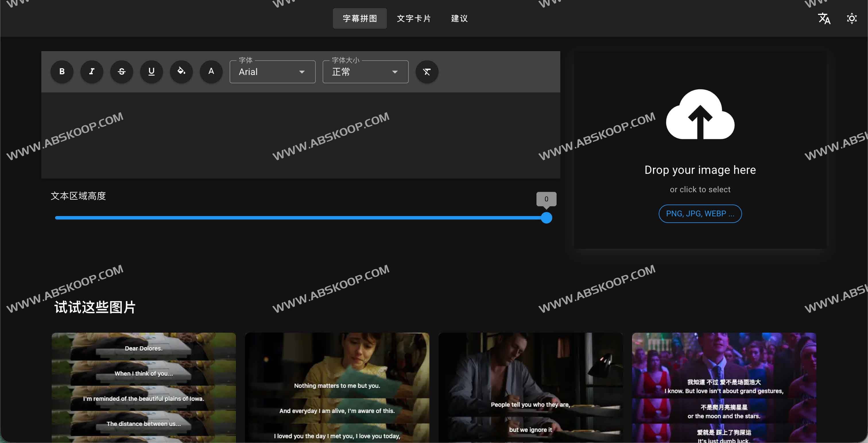
Task: Select the 字幕拼图 tab
Action: (x=360, y=18)
